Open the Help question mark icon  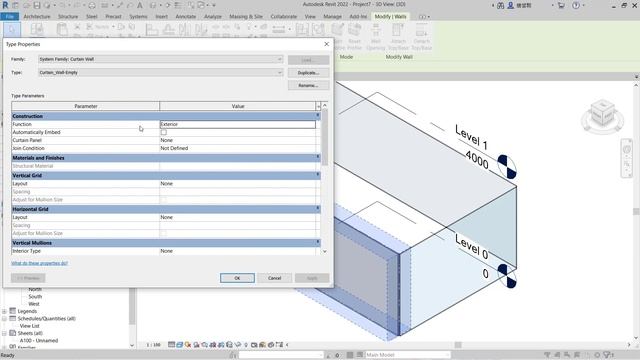pyautogui.click(x=576, y=5)
